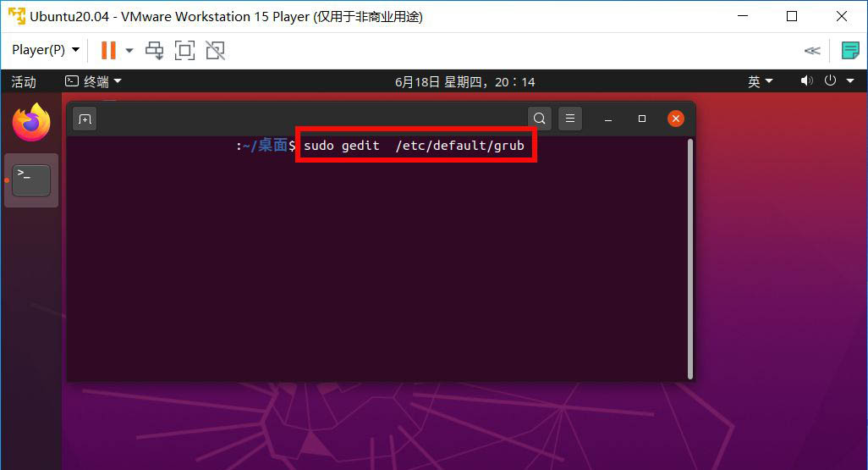The image size is (868, 470).
Task: Open the terminal hamburger menu
Action: click(x=570, y=119)
